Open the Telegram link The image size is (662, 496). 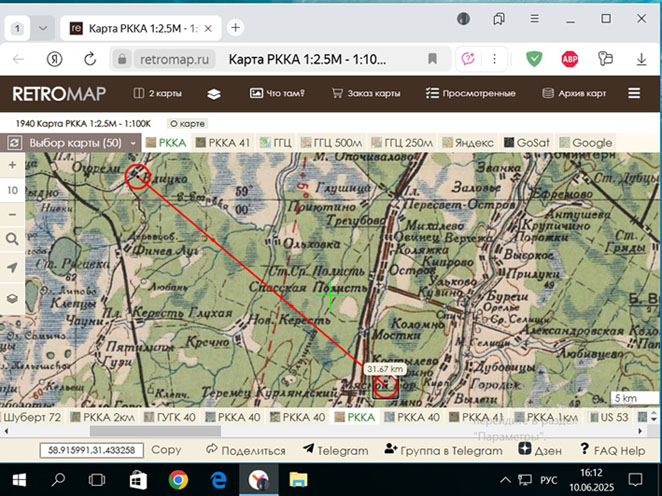[336, 450]
